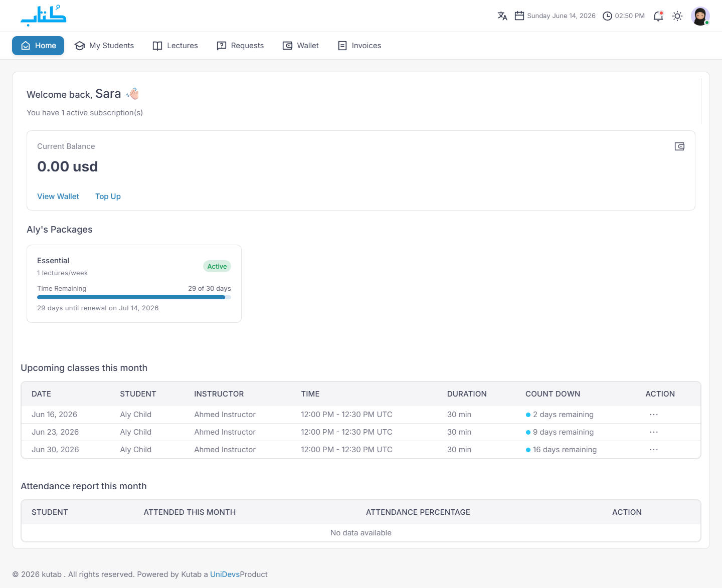Go to the Home tab
The image size is (722, 588).
(38, 46)
